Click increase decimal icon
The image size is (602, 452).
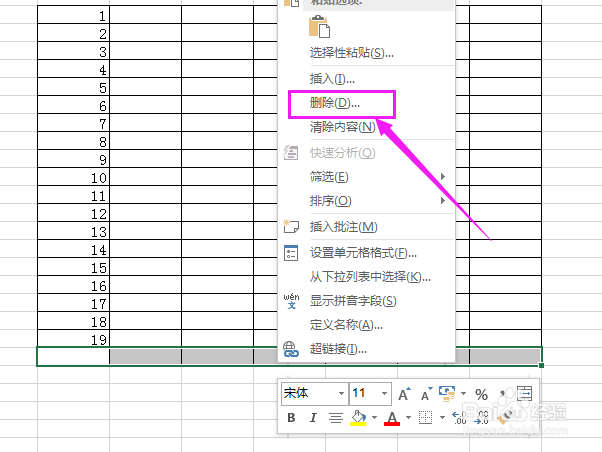(460, 417)
